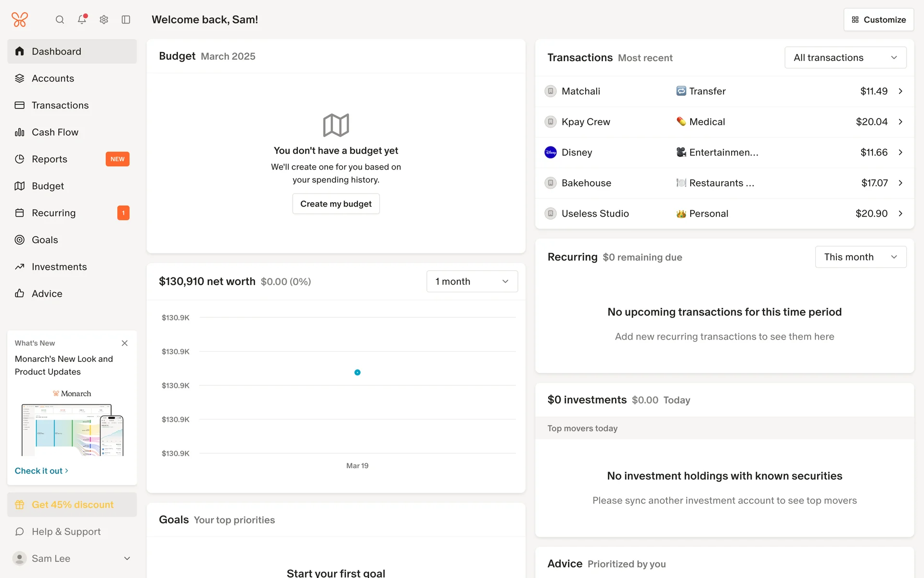
Task: Click the Disney merchant icon
Action: point(551,152)
